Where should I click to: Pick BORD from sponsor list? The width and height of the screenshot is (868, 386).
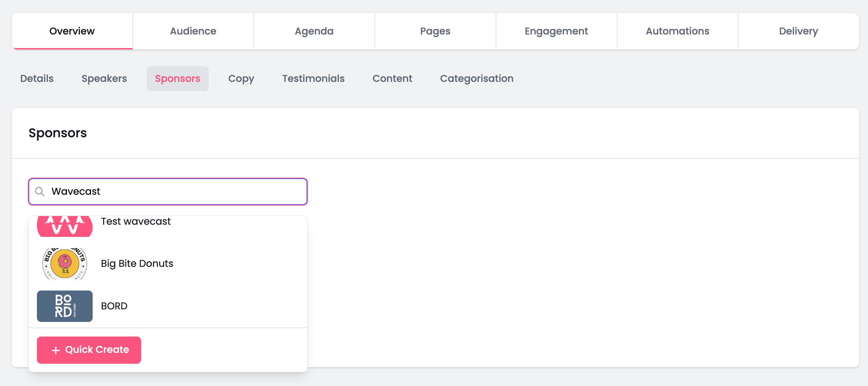(114, 306)
